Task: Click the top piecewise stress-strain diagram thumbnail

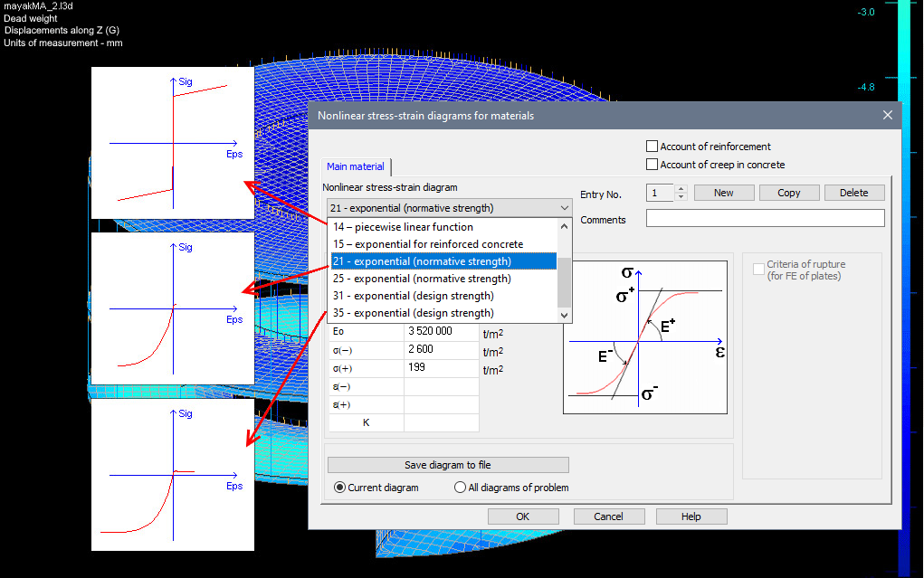Action: tap(172, 142)
